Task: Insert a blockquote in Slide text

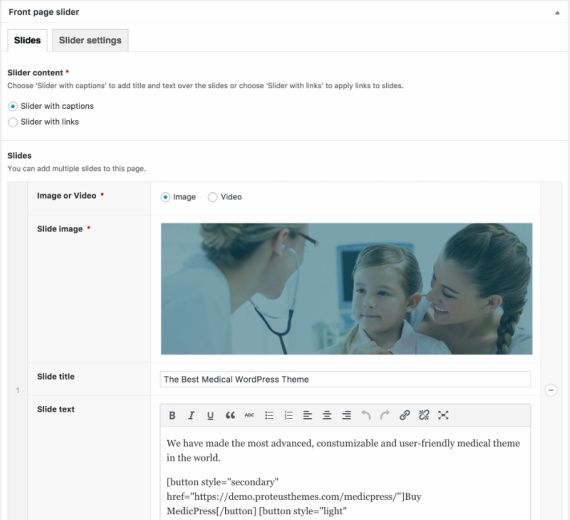Action: [x=230, y=415]
